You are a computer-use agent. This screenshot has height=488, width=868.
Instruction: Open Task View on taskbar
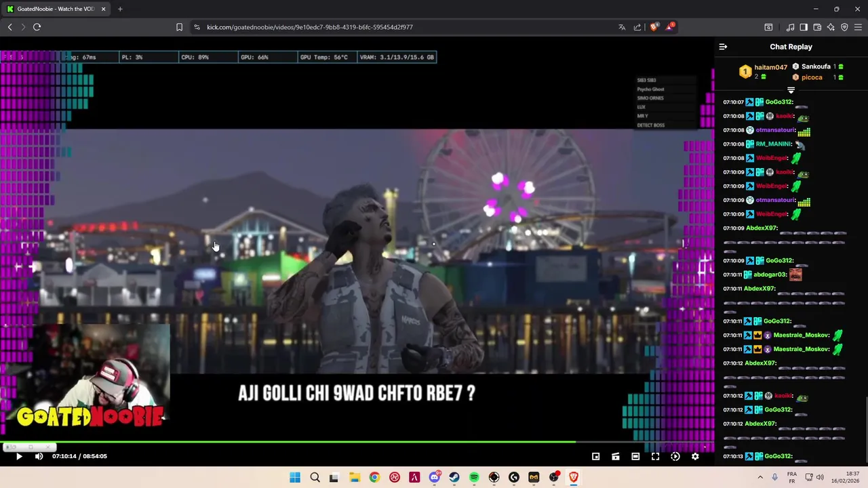[334, 477]
